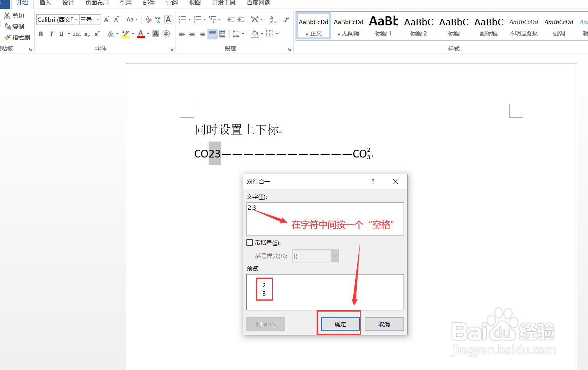Viewport: 588px width, 370px height.
Task: Open the 插入 ribbon tab
Action: click(x=45, y=3)
